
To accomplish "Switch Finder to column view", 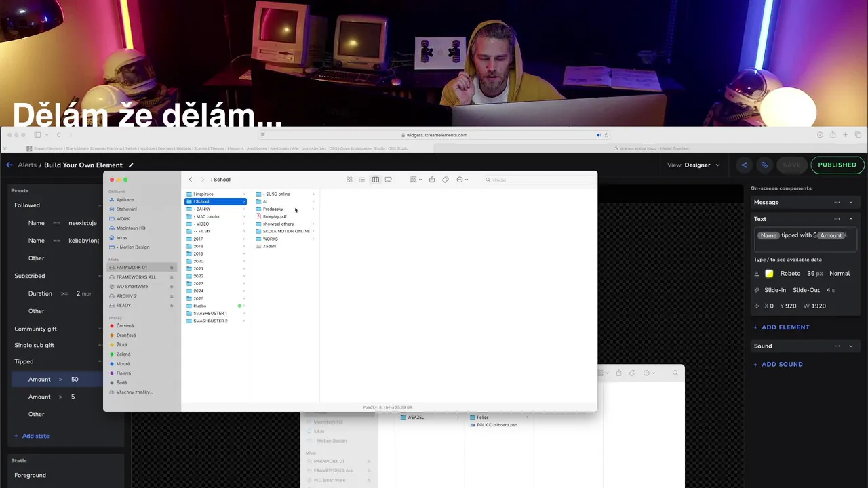I will [375, 180].
